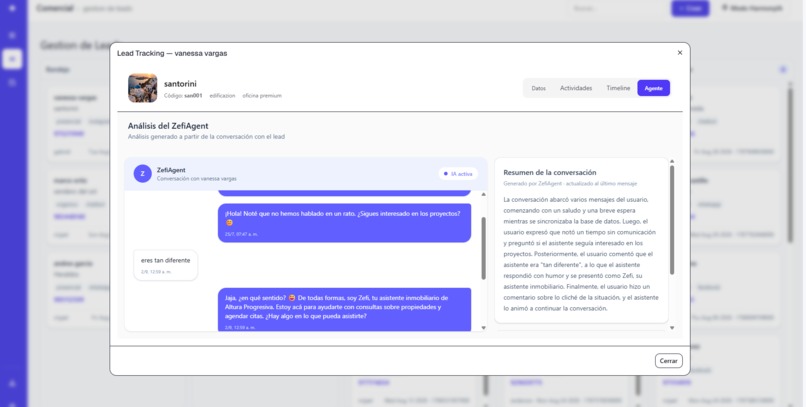Open the Timeline tab

[618, 88]
